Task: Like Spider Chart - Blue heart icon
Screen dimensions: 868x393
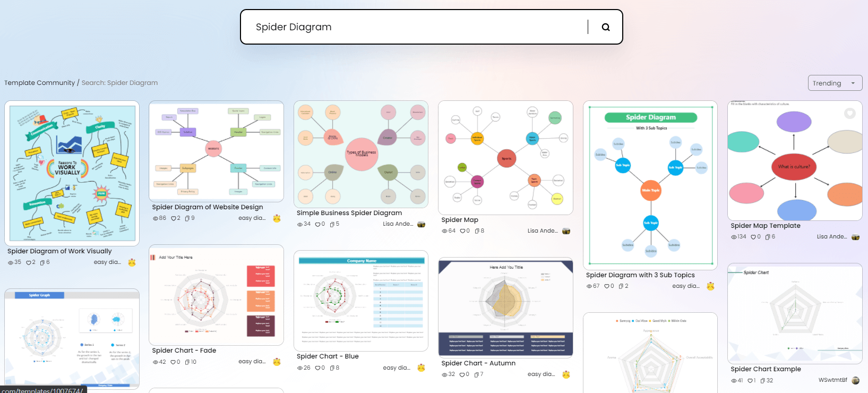Action: tap(317, 368)
